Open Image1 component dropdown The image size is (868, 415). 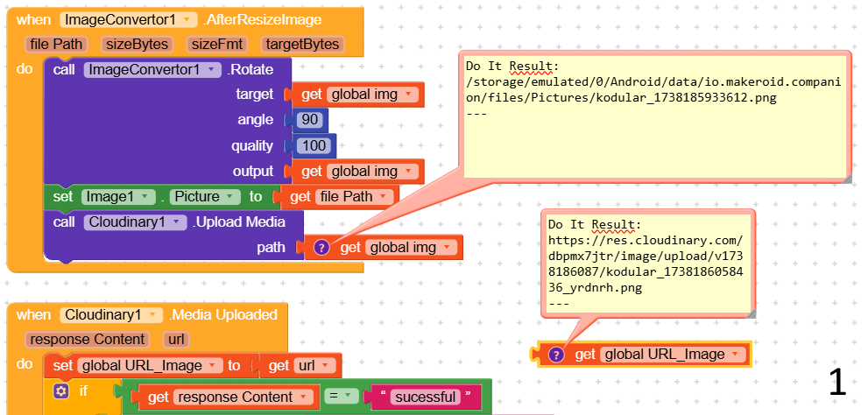pyautogui.click(x=145, y=196)
